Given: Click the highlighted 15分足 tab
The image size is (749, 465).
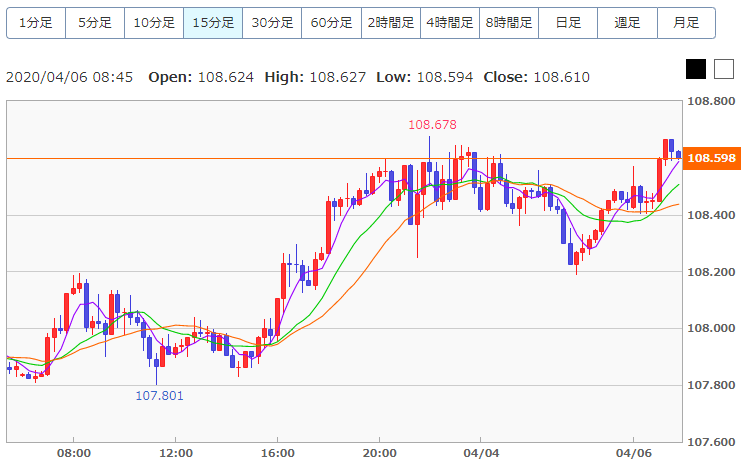Looking at the screenshot, I should [213, 22].
